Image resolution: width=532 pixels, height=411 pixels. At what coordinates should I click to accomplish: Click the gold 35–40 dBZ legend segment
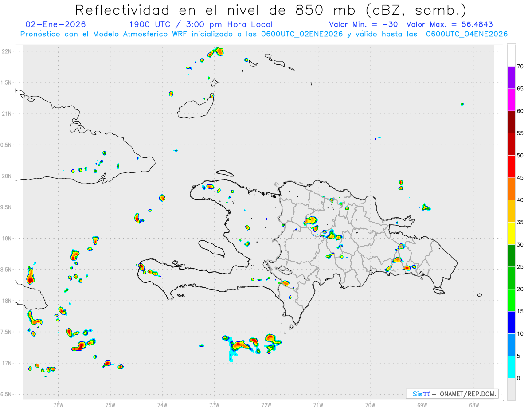click(x=511, y=211)
